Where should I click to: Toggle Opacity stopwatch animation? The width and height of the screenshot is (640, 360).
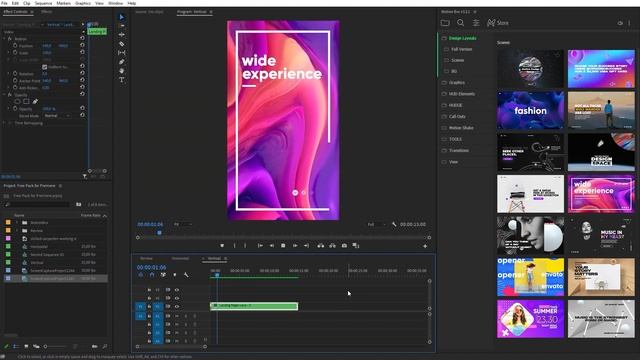click(15, 109)
